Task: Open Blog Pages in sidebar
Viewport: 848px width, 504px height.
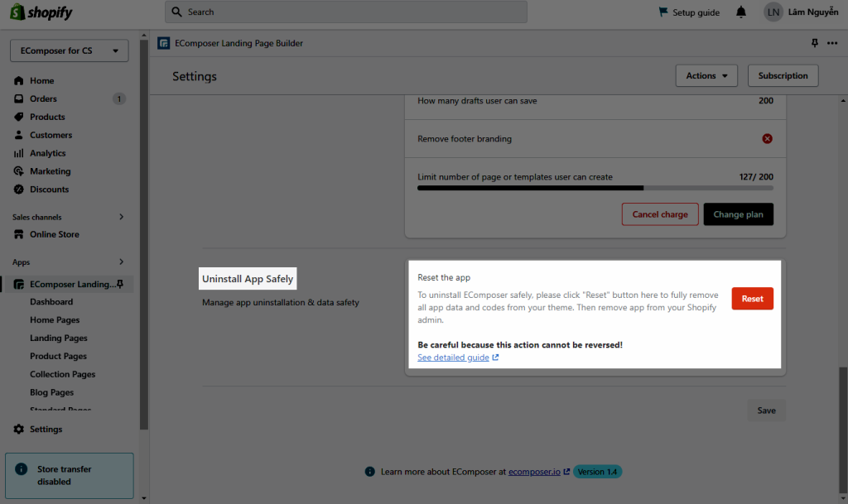Action: (52, 392)
